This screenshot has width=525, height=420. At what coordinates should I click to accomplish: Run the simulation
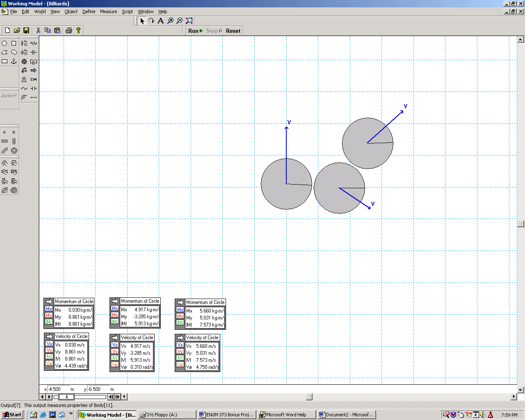click(195, 31)
